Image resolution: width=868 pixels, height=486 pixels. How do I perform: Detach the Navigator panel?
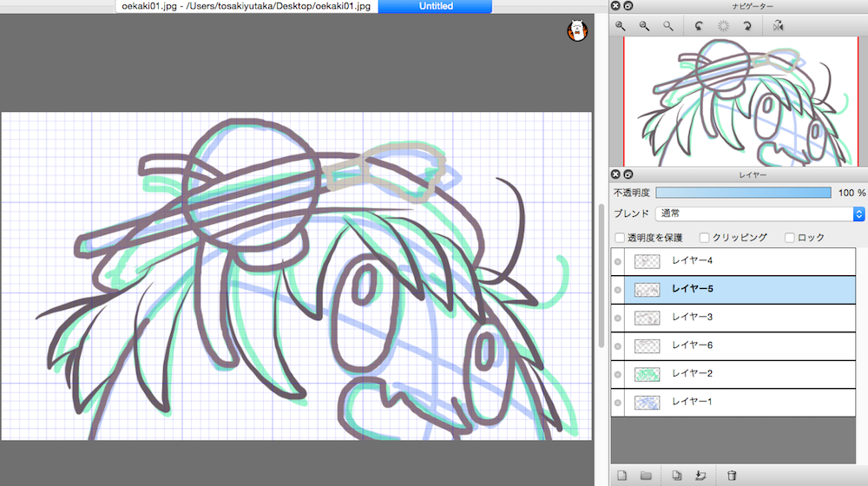click(x=628, y=5)
